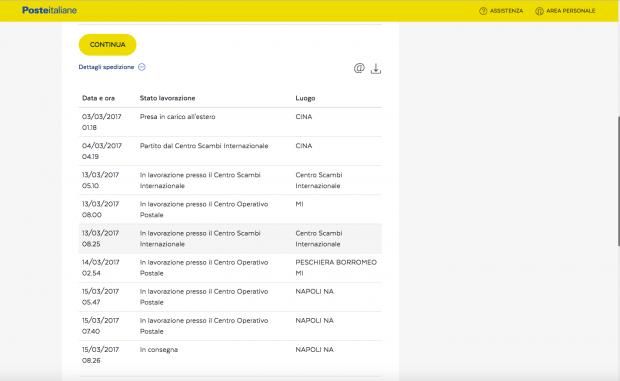Click the Area Personale user icon

pyautogui.click(x=539, y=11)
